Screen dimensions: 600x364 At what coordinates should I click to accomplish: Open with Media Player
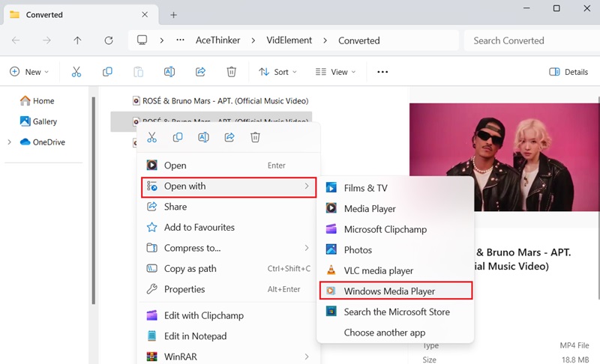395,208
